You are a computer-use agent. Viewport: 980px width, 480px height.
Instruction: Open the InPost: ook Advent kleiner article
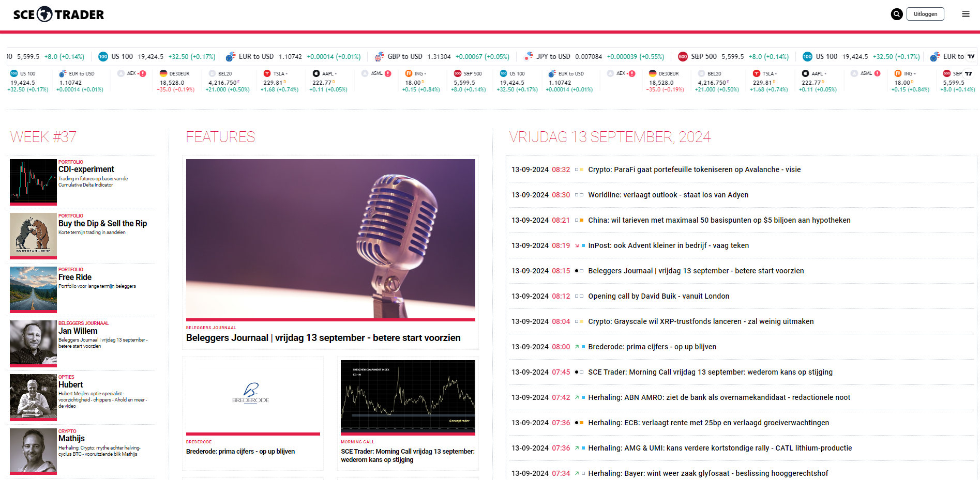pyautogui.click(x=669, y=245)
